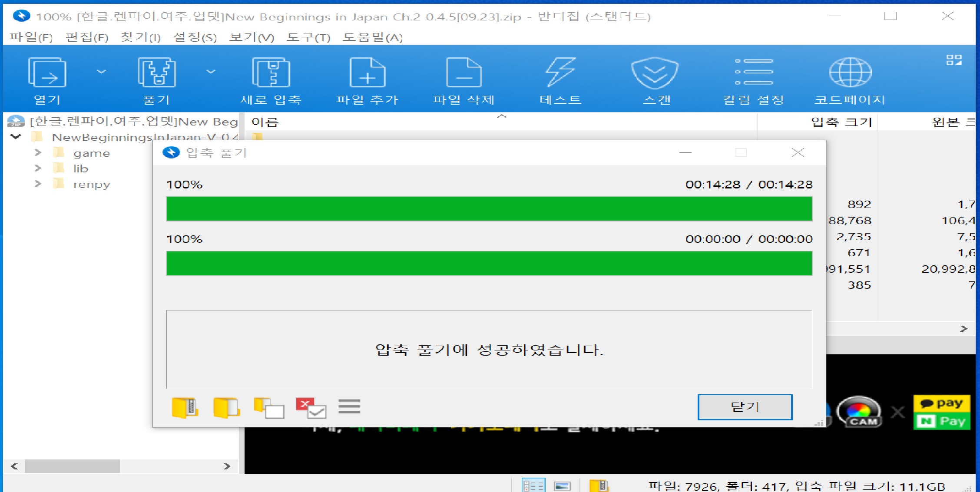Expand the game folder in tree

(x=38, y=152)
